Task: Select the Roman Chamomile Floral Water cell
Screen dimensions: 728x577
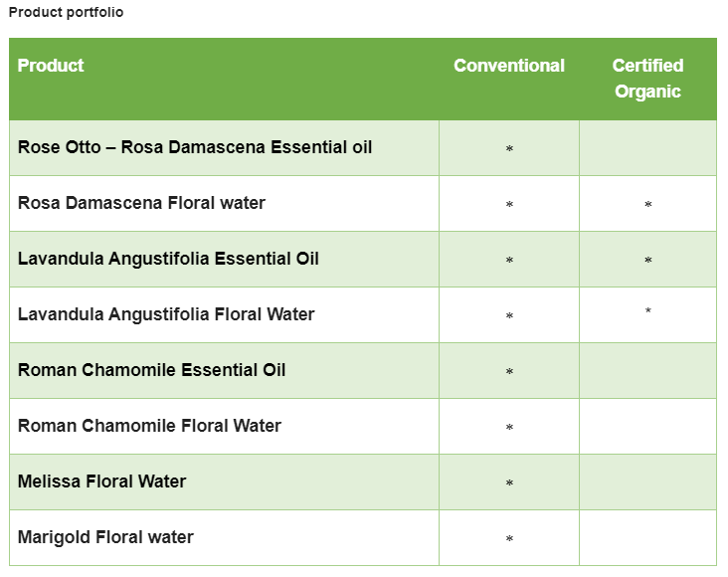Action: tap(149, 426)
